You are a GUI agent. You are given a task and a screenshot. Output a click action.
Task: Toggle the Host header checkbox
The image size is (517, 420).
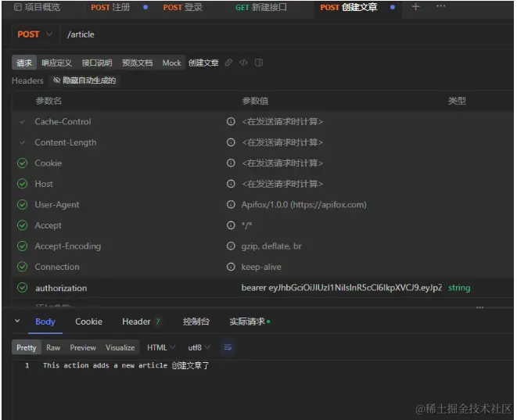pyautogui.click(x=23, y=184)
